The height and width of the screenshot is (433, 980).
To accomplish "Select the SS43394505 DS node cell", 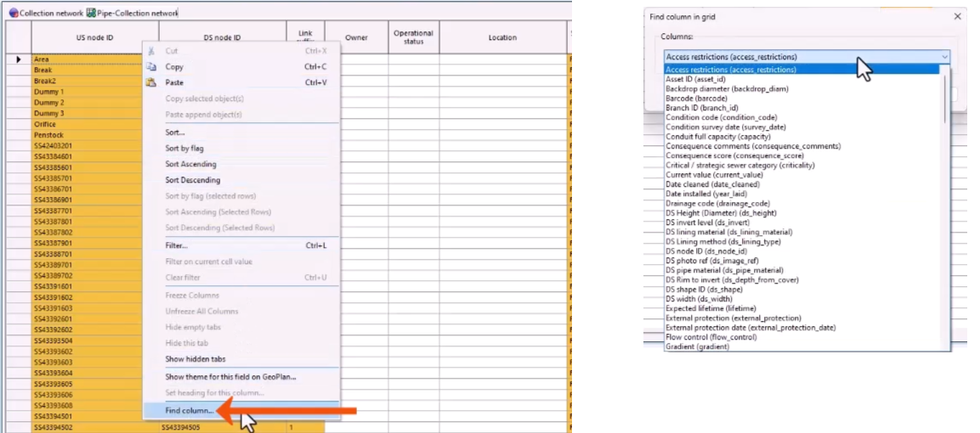I will click(x=224, y=427).
